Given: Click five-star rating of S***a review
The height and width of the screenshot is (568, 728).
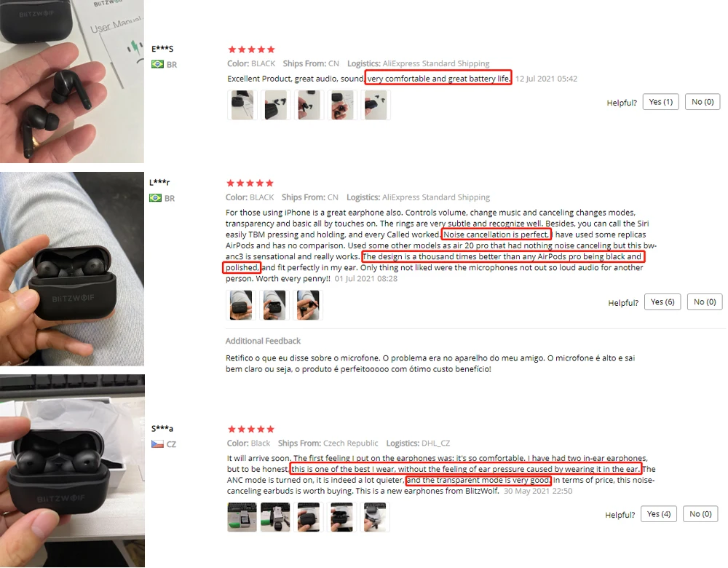Looking at the screenshot, I should click(x=251, y=429).
